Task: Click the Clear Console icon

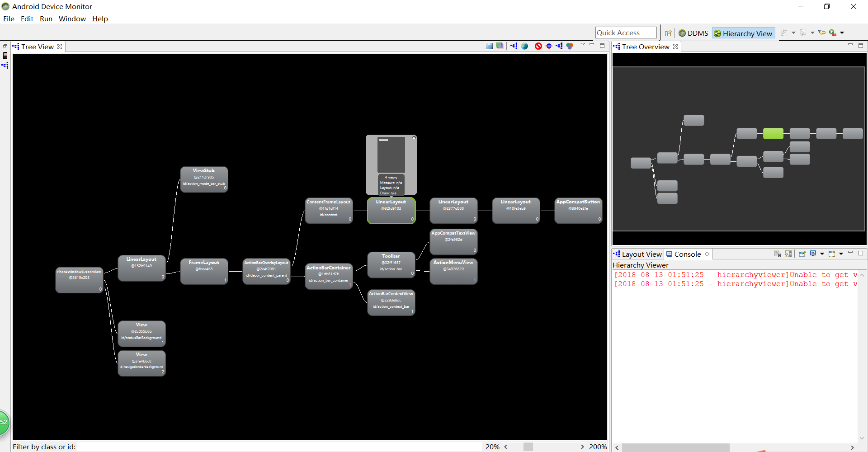Action: click(778, 254)
